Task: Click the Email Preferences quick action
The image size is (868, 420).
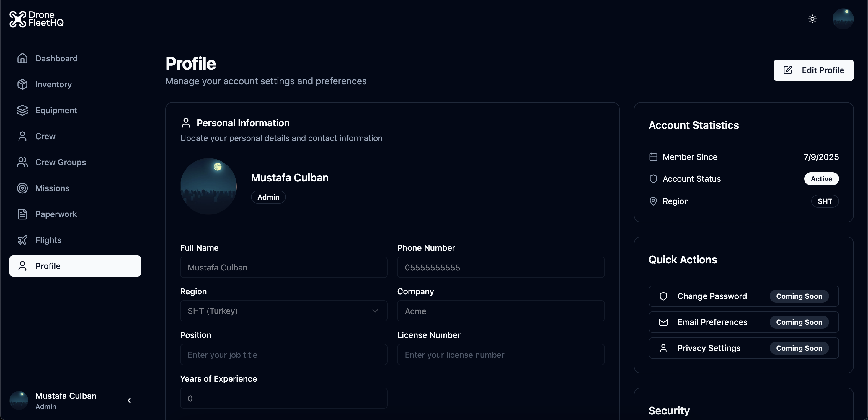Action: click(743, 322)
